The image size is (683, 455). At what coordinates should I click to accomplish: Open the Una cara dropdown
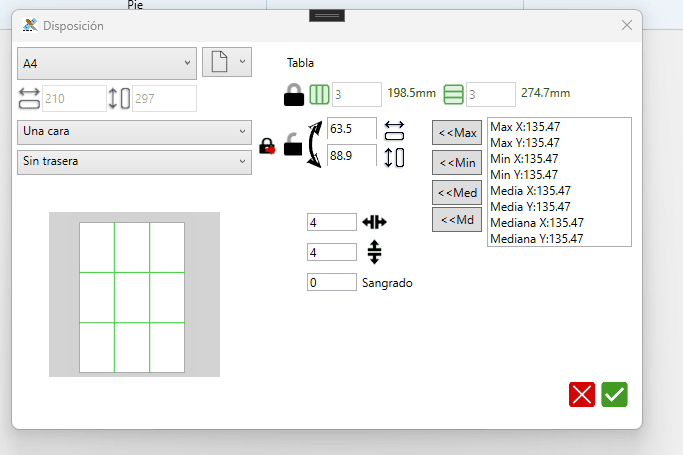tap(134, 132)
